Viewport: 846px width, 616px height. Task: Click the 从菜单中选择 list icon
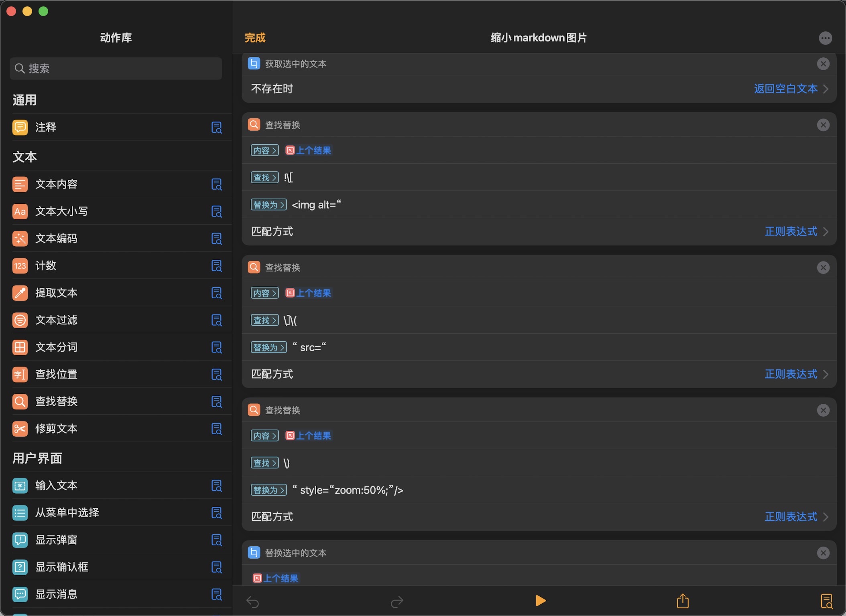tap(20, 513)
